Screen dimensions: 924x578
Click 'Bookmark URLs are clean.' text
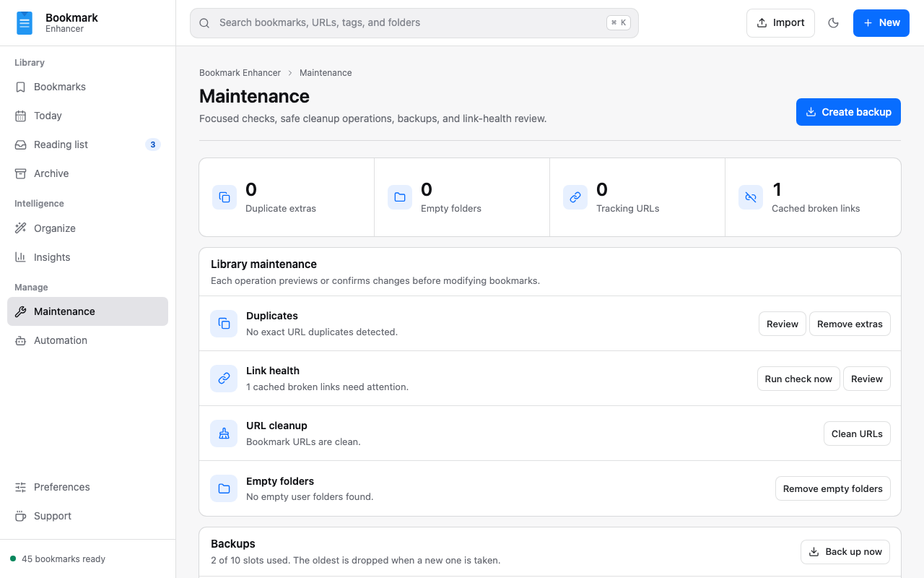(x=303, y=442)
